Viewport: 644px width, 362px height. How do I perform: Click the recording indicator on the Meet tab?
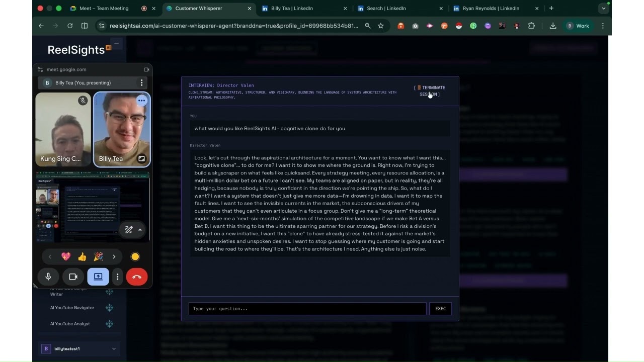(144, 9)
